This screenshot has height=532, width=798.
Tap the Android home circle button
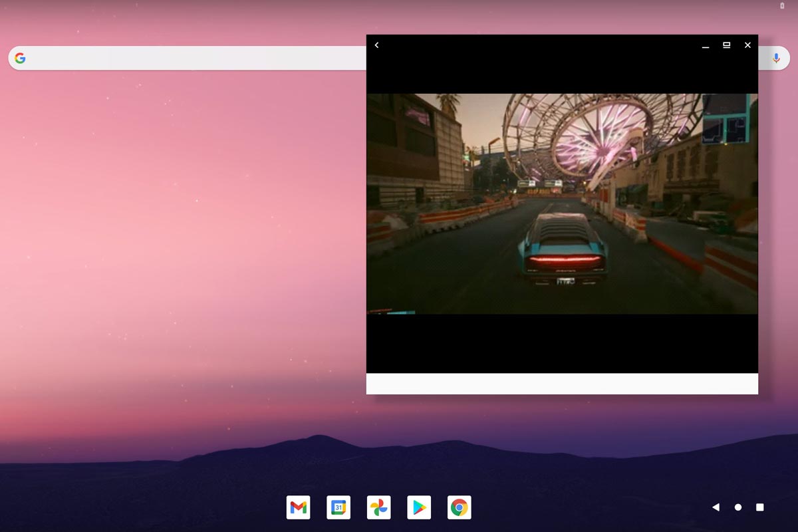coord(737,507)
